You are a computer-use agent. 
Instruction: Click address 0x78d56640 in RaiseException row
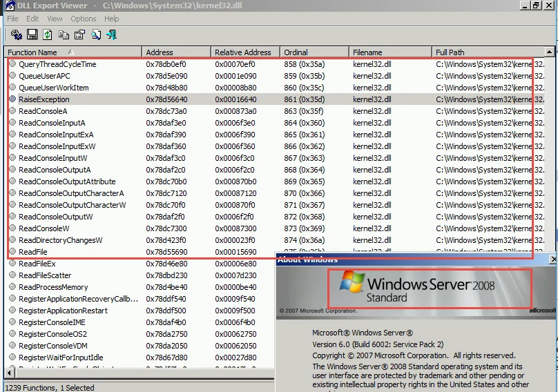click(166, 99)
